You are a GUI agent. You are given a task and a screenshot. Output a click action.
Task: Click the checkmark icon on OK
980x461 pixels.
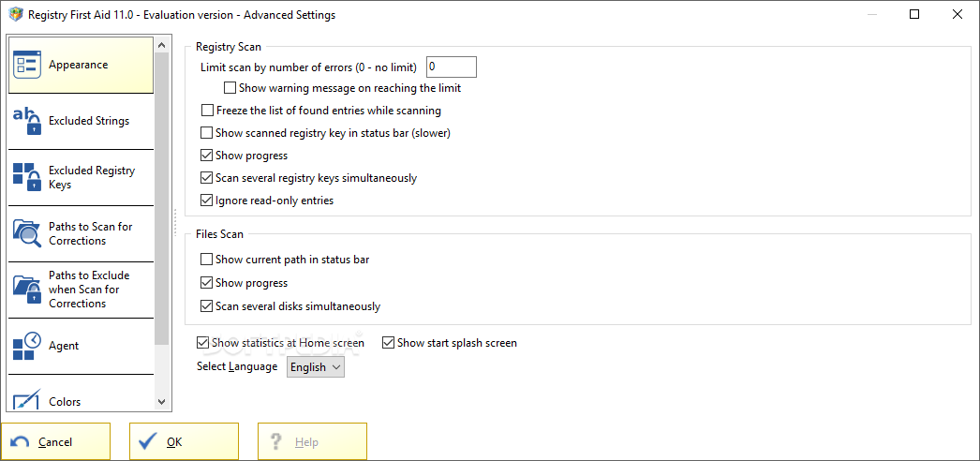pyautogui.click(x=147, y=441)
